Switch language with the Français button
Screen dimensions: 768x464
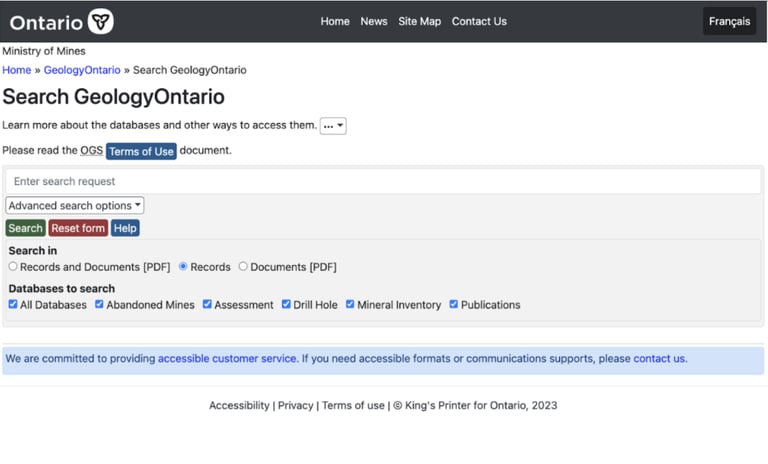pos(729,22)
